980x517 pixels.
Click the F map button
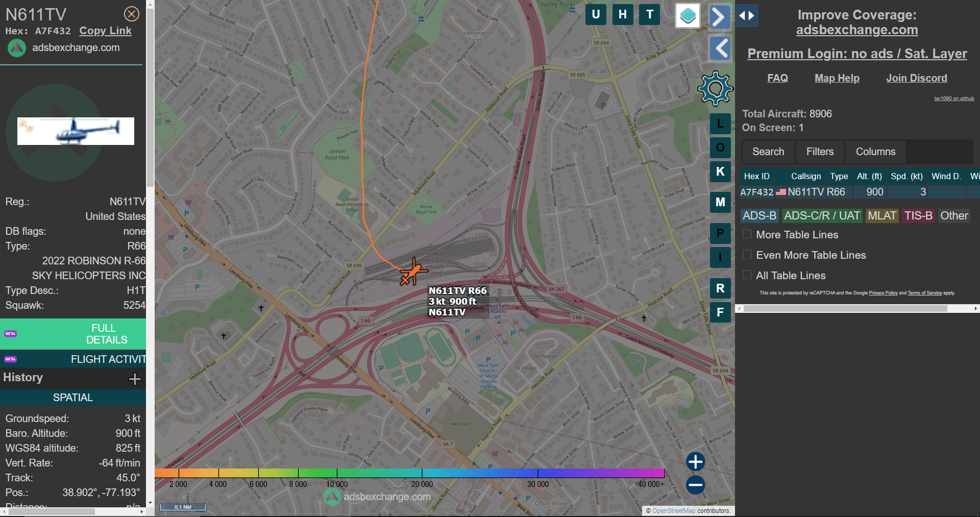[720, 312]
